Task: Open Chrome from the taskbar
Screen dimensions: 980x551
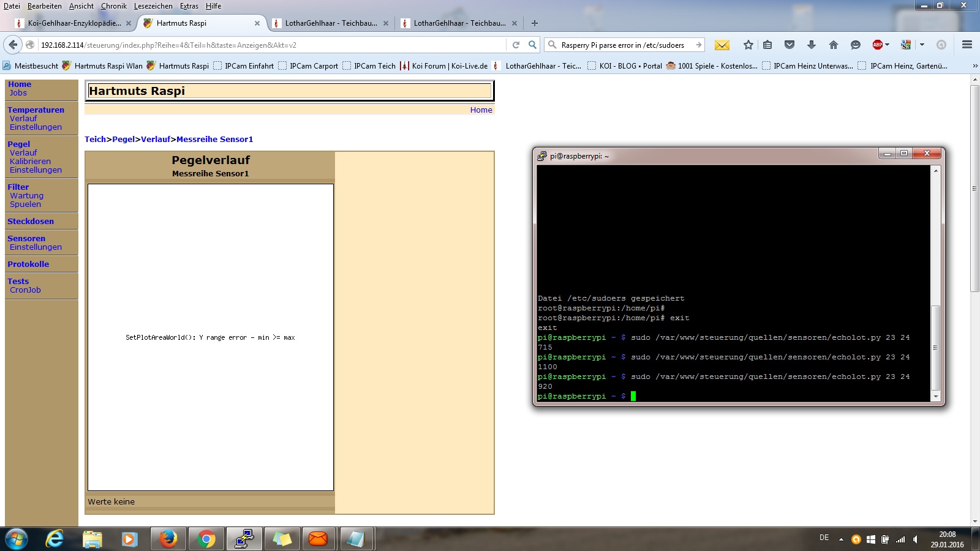Action: coord(206,539)
